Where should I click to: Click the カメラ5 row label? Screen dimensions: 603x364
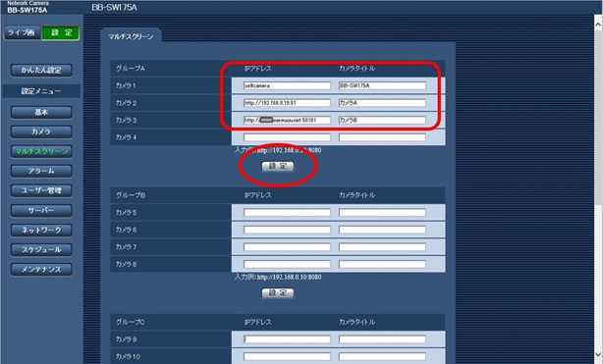tap(126, 212)
